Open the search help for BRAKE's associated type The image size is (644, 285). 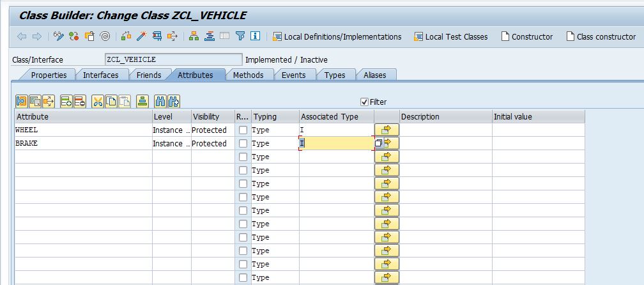378,143
